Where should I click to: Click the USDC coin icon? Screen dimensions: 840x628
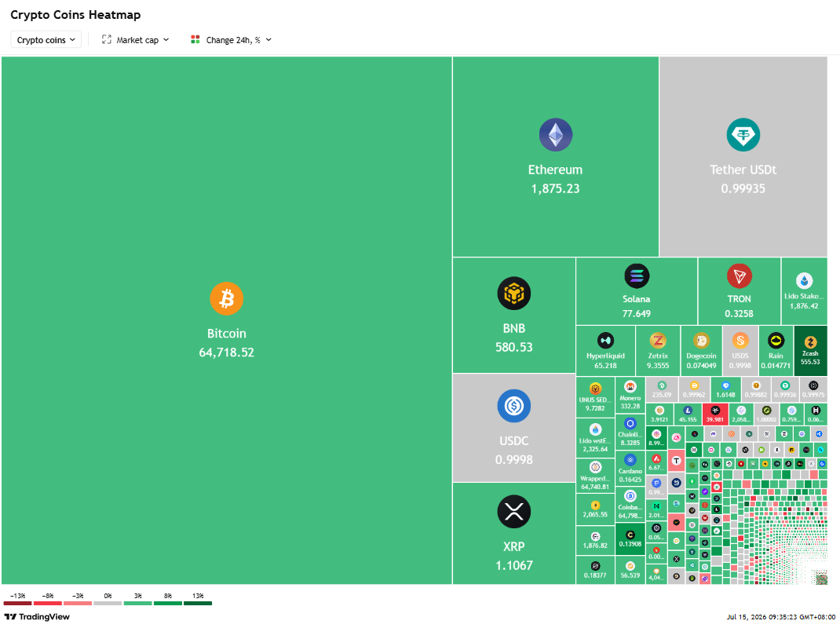coord(513,406)
